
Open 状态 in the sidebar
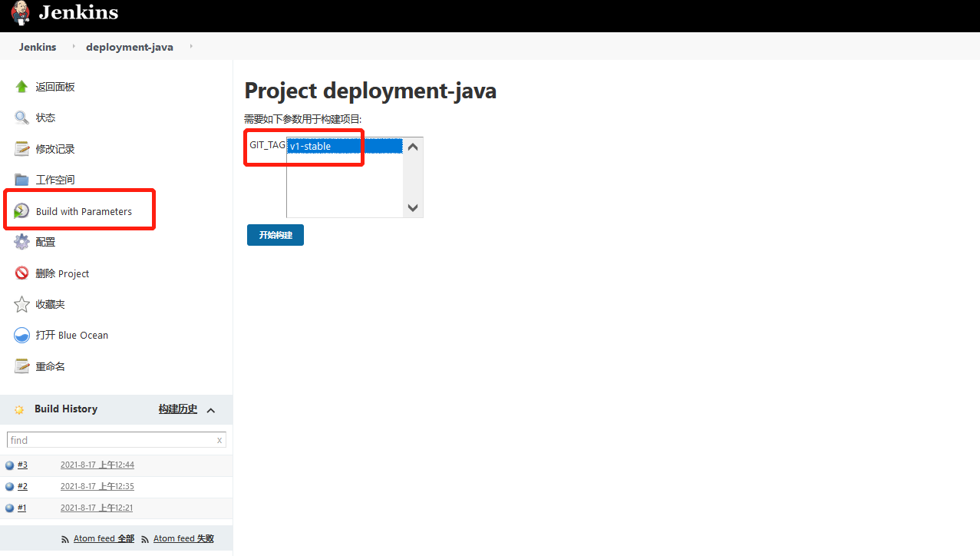[45, 118]
